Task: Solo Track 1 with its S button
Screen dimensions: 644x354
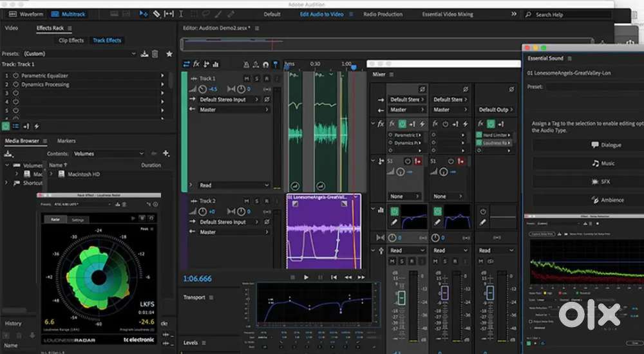Action: (257, 79)
